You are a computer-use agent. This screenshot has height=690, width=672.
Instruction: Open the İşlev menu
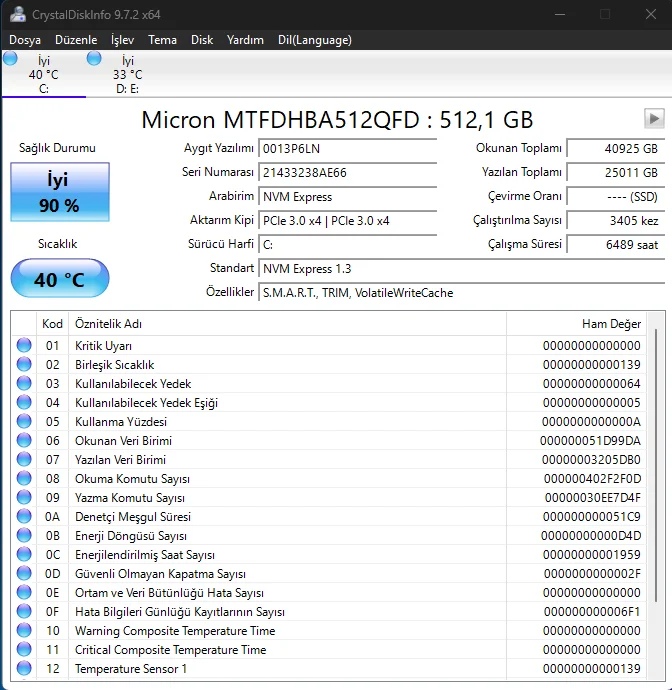tap(122, 40)
